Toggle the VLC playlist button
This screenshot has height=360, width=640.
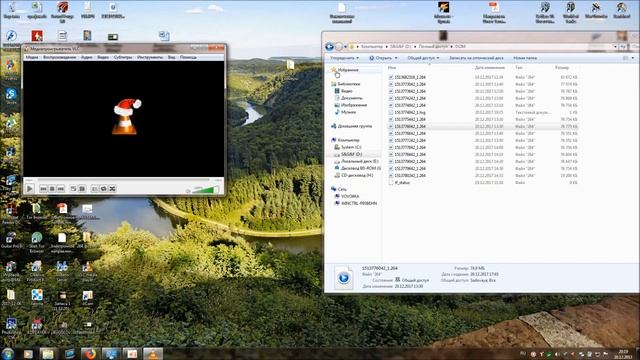point(95,189)
